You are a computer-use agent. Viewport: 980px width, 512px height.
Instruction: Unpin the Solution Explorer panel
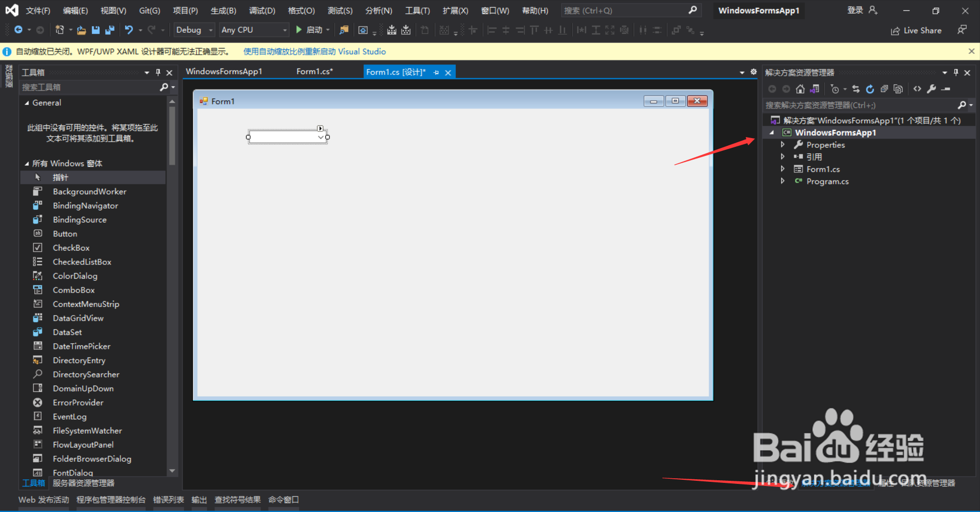coord(955,72)
